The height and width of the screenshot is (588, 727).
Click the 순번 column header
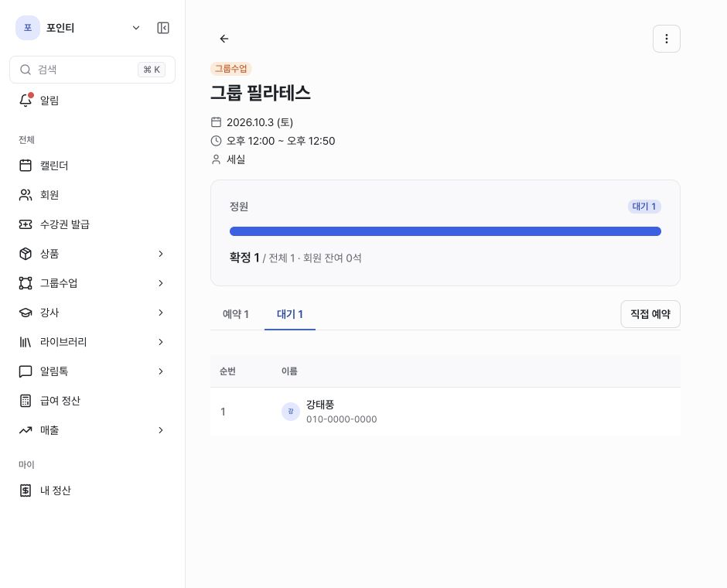pos(227,371)
